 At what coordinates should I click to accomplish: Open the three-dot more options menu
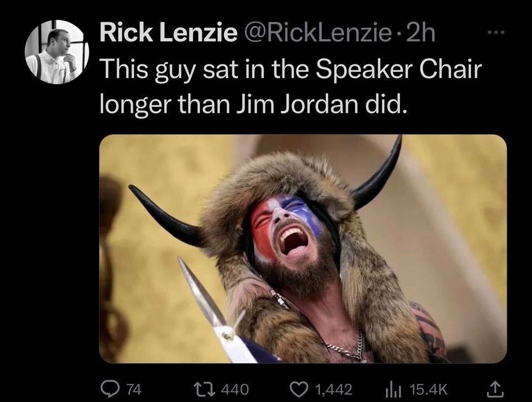[496, 32]
